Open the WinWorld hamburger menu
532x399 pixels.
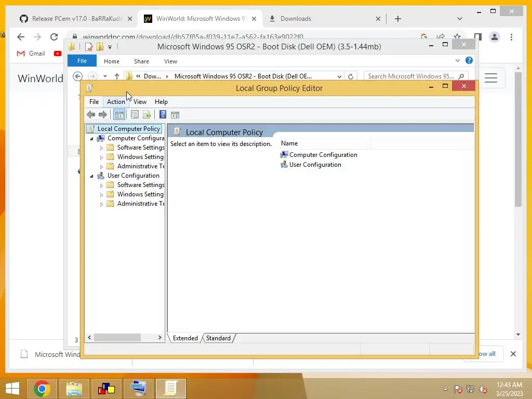(490, 78)
